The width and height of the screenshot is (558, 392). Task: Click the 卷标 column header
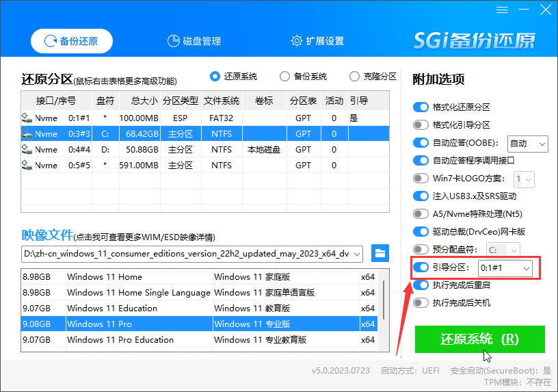pos(264,101)
